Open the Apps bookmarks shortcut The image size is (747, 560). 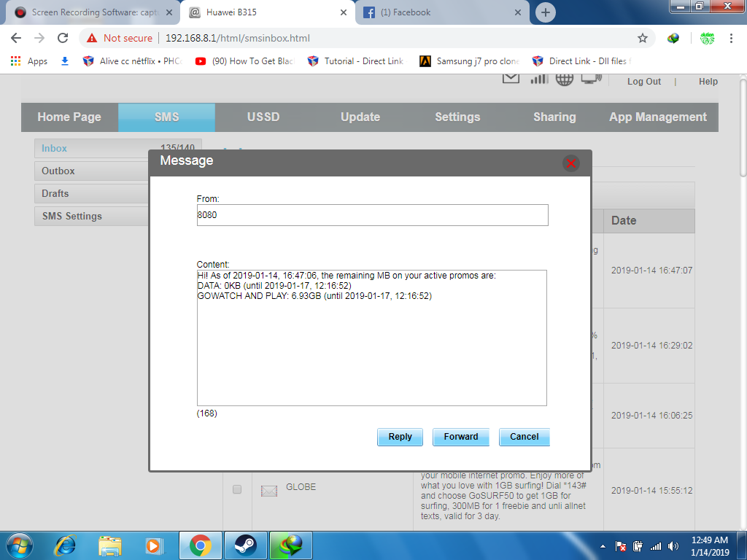pos(29,61)
